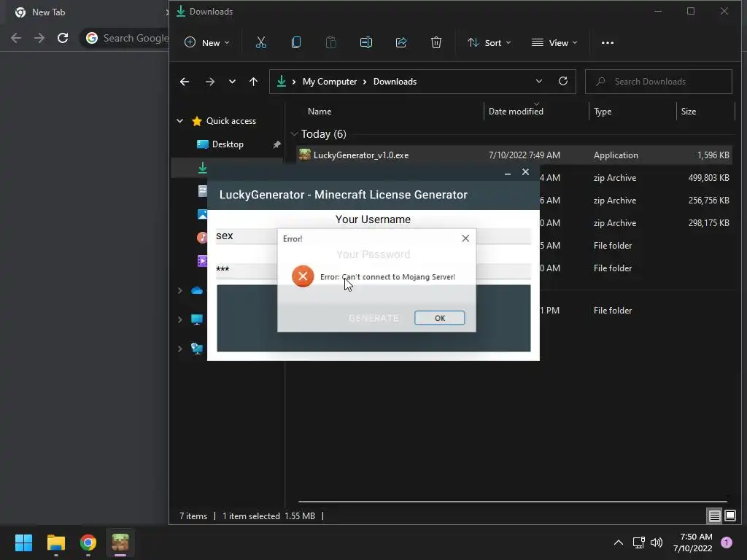Screen dimensions: 747x560
Task: Select the Downloads arrow icon in sidebar
Action: (202, 168)
